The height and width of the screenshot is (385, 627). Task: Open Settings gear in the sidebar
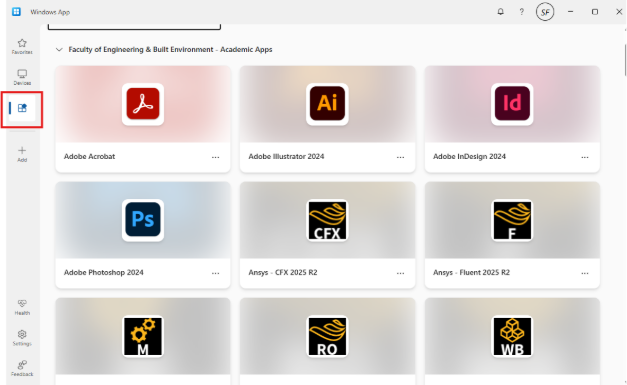point(22,337)
